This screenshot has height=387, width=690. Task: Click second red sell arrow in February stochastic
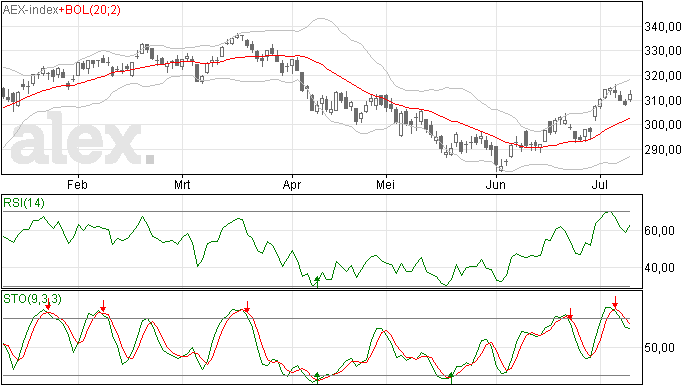click(x=103, y=306)
